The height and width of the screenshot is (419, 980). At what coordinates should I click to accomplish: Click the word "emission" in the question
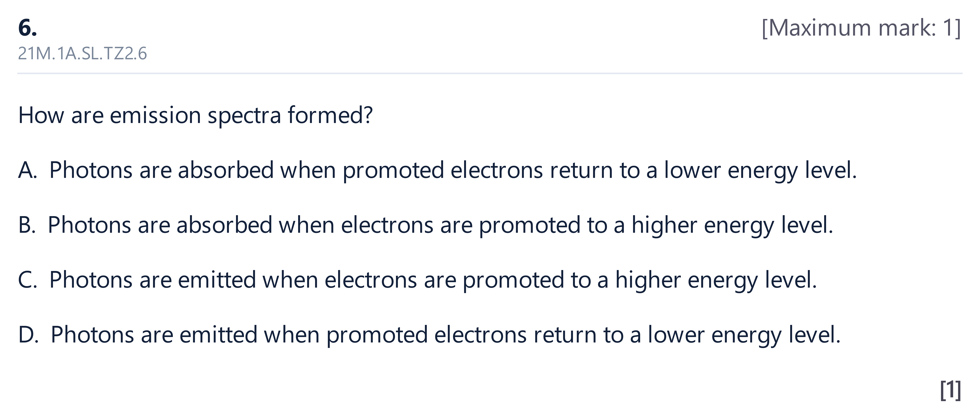click(155, 115)
